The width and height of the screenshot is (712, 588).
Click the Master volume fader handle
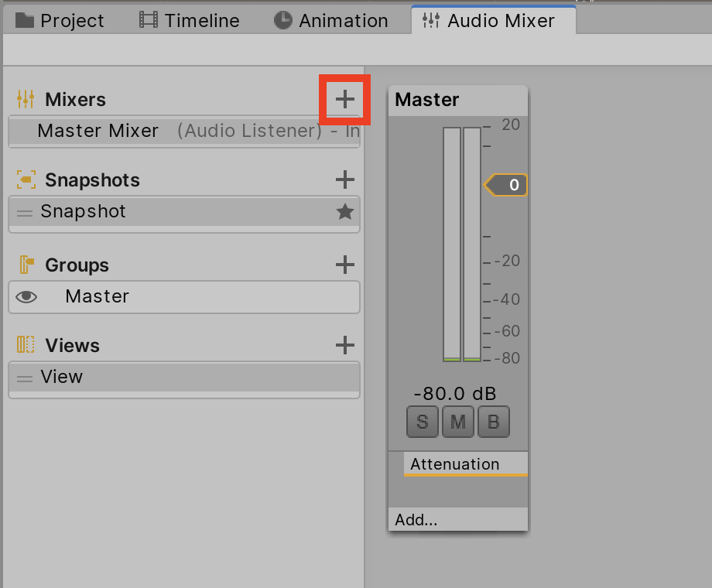(x=506, y=185)
